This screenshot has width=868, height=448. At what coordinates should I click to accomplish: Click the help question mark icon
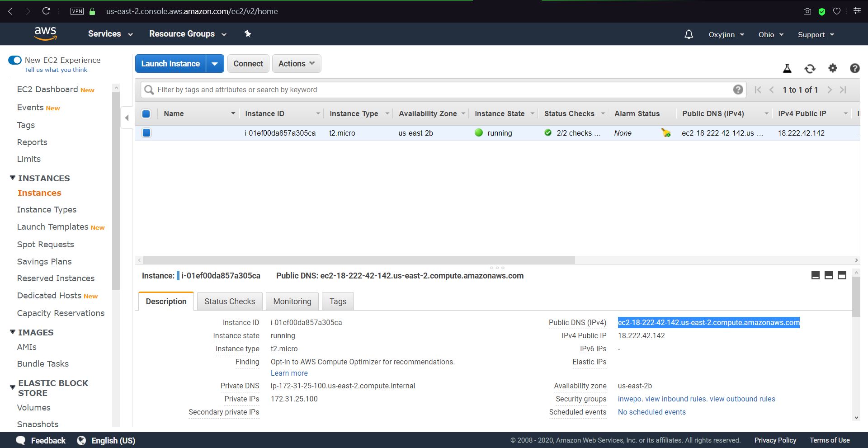[x=854, y=68]
